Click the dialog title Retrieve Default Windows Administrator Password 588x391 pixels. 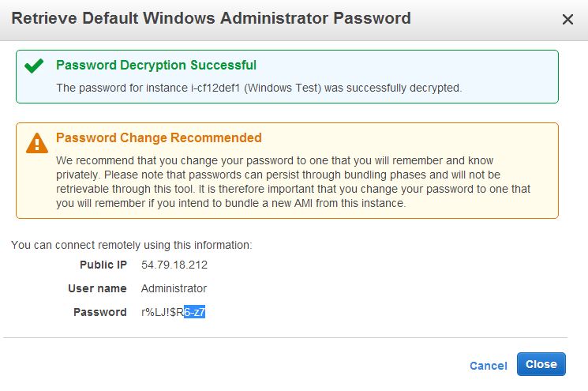pos(211,18)
